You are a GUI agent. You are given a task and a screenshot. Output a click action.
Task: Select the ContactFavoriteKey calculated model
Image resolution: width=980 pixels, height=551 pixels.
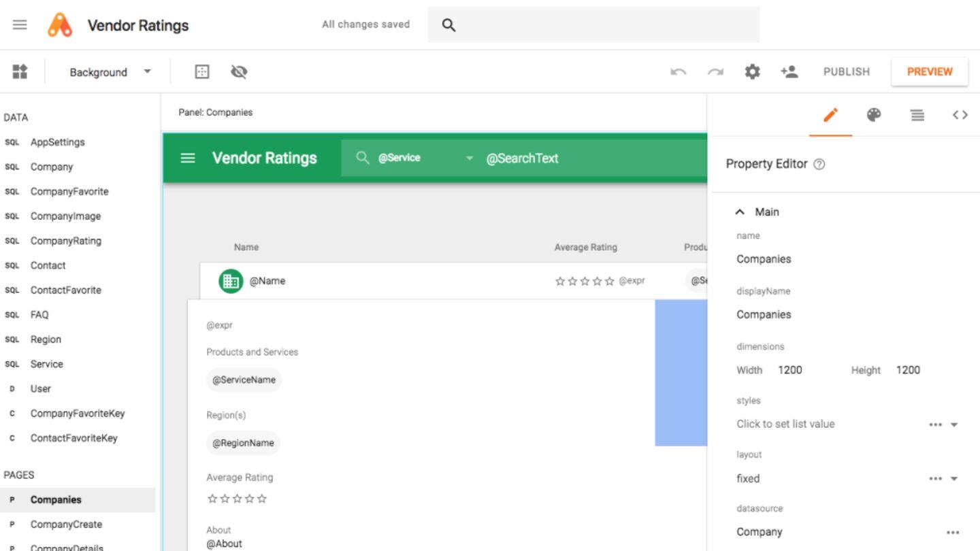[74, 438]
